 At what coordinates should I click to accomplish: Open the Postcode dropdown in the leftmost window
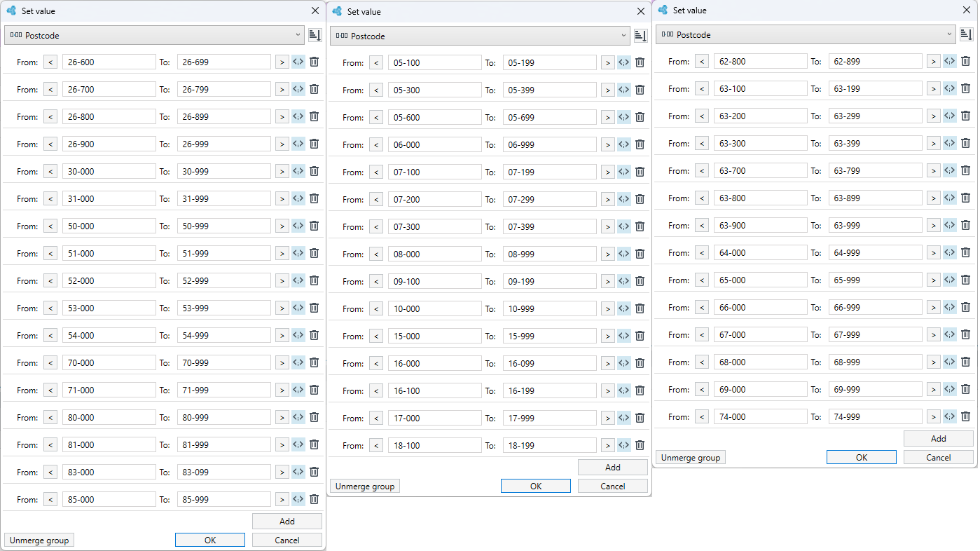[x=154, y=35]
